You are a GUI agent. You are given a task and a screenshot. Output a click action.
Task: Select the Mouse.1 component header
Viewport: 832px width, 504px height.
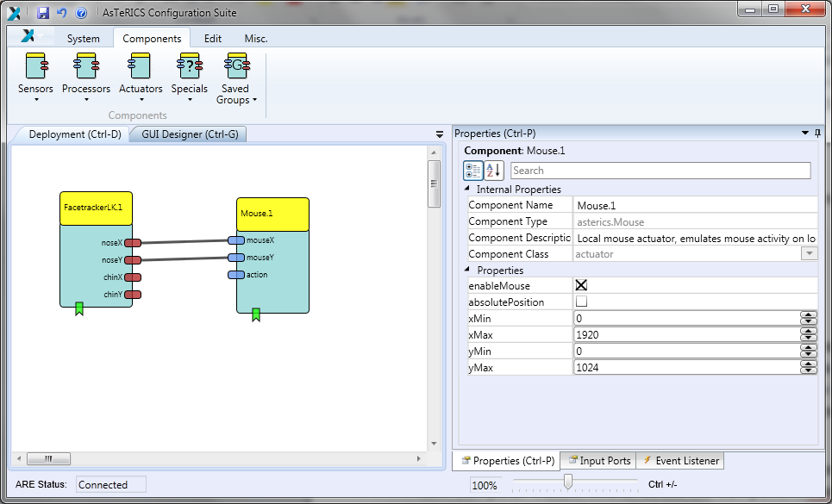pyautogui.click(x=272, y=215)
